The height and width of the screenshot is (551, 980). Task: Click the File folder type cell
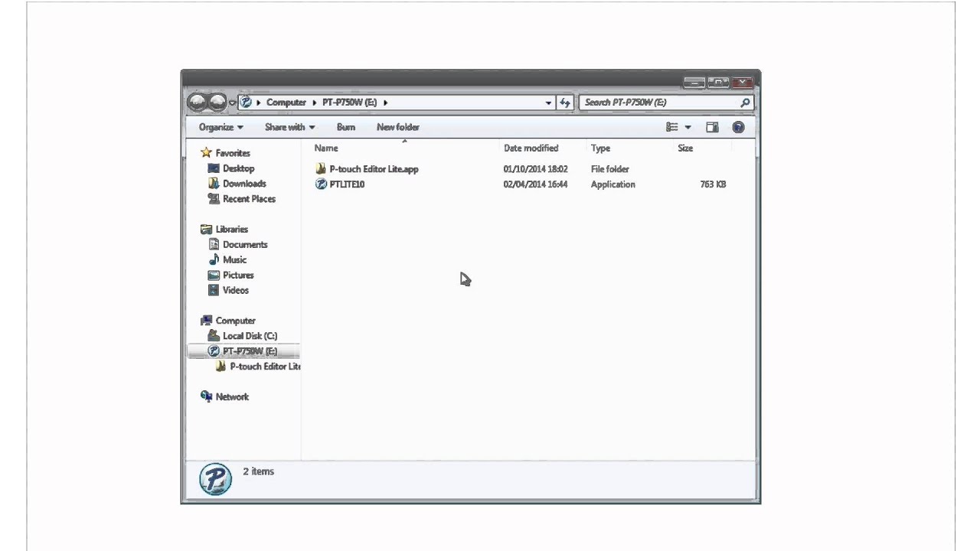[x=610, y=169]
